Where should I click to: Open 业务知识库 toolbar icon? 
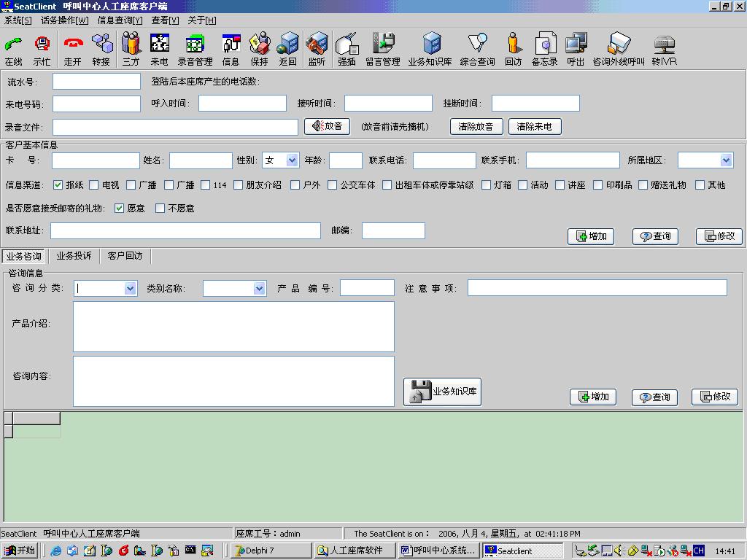point(430,50)
